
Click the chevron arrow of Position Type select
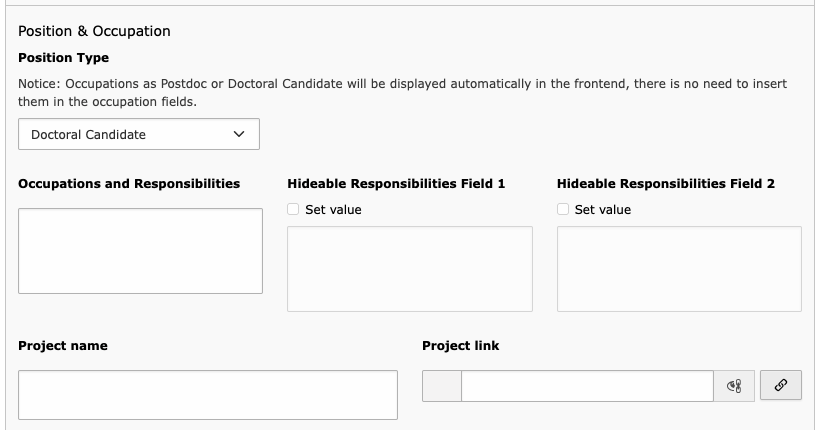[x=239, y=134]
